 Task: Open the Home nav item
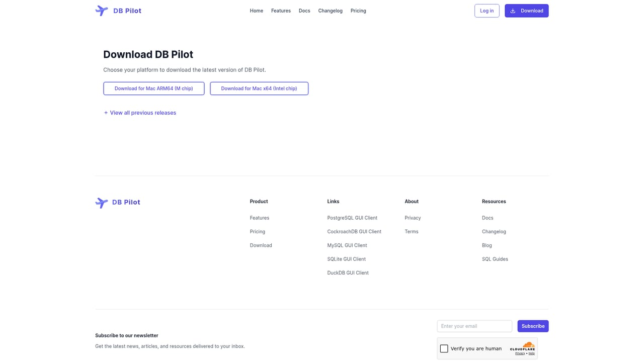point(257,11)
